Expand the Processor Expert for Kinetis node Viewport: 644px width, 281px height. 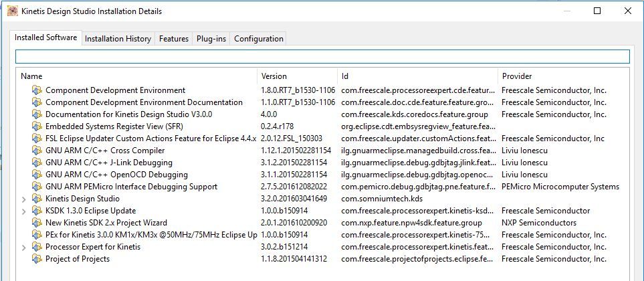click(25, 247)
